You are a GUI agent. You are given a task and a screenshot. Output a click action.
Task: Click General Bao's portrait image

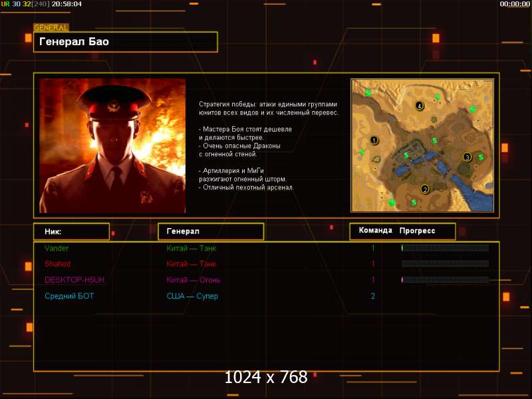click(x=112, y=145)
